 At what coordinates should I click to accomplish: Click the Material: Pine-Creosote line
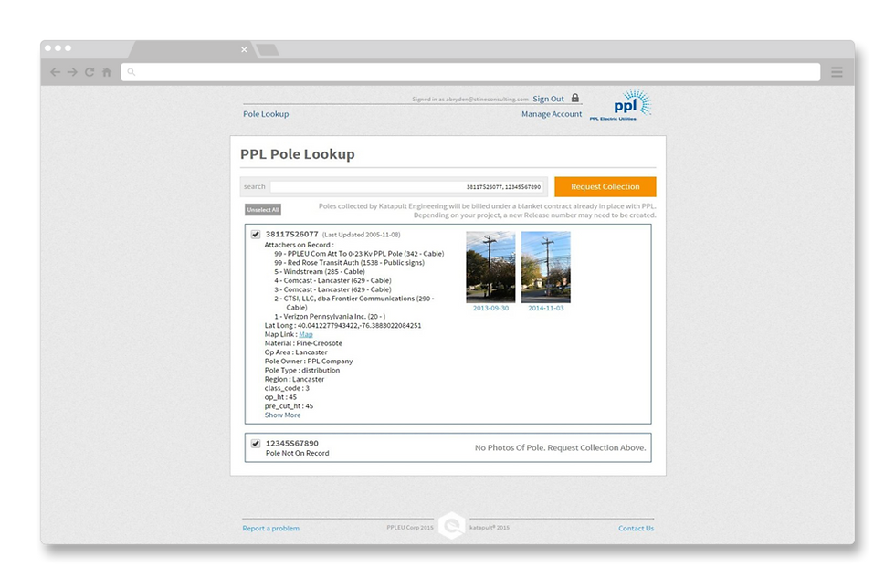[303, 343]
